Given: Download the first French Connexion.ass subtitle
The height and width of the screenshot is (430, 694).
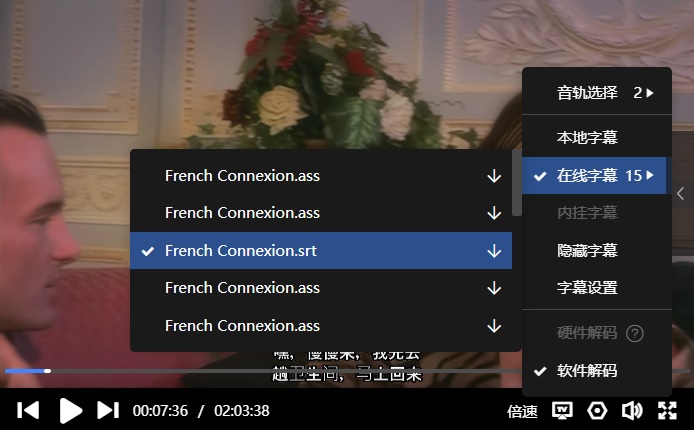Looking at the screenshot, I should [494, 176].
